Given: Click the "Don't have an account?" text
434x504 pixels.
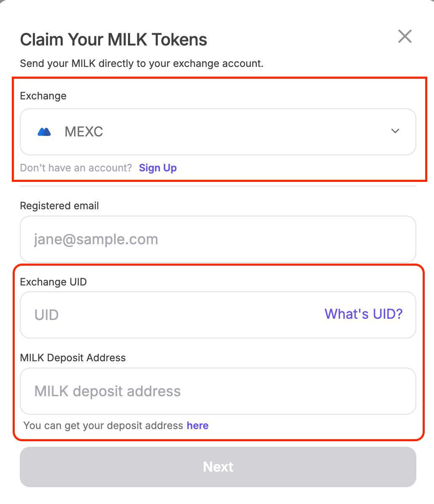Looking at the screenshot, I should tap(76, 168).
